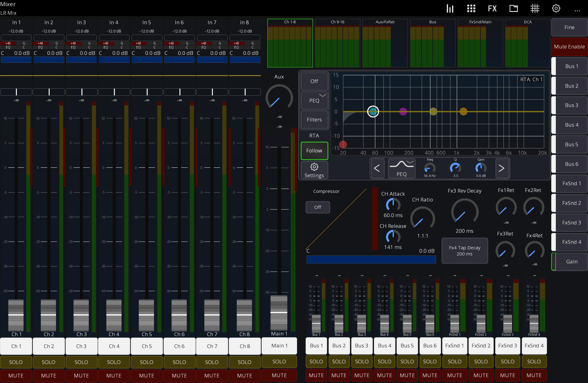Open the mixer faders view icon
The width and height of the screenshot is (588, 383).
tap(450, 8)
